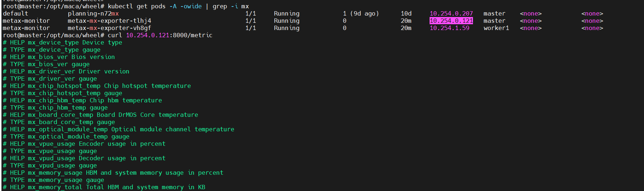Viewport: 644px width, 191px height.
Task: Click the default namespace entry
Action: (15, 13)
